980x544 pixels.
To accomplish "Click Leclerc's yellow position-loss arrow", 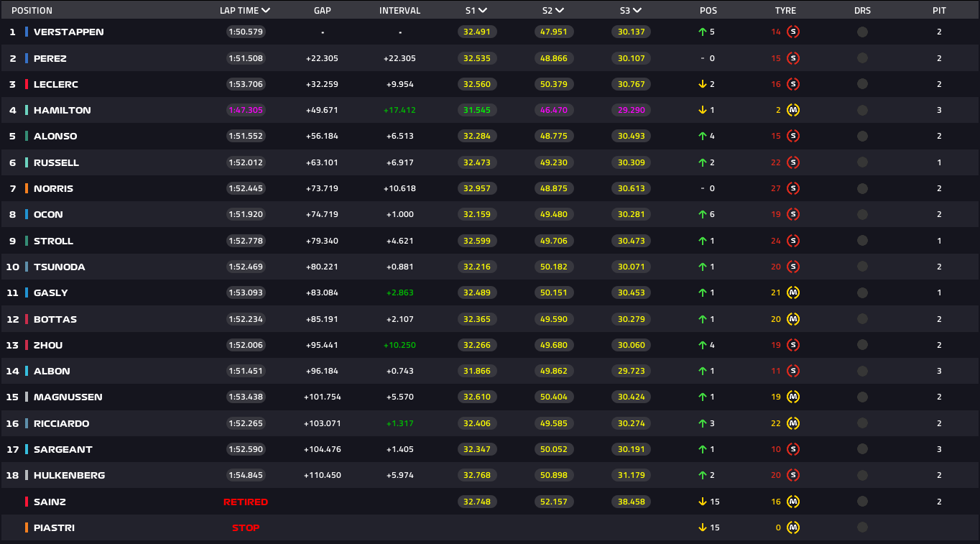I will [x=702, y=84].
